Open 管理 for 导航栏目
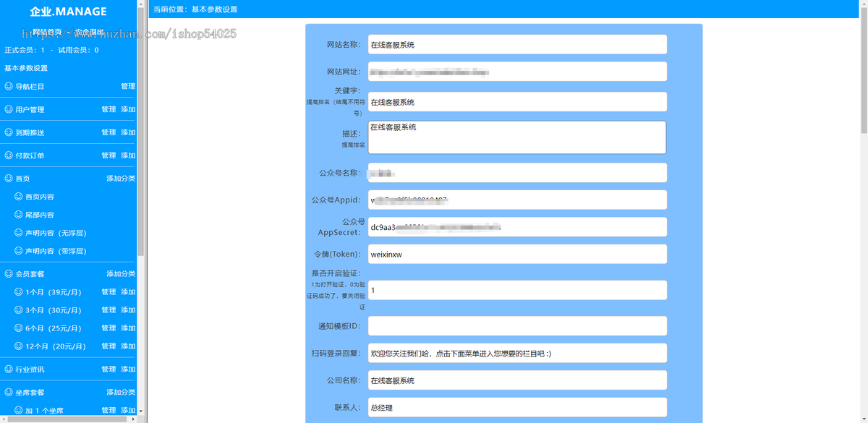Image resolution: width=868 pixels, height=423 pixels. pyautogui.click(x=128, y=86)
